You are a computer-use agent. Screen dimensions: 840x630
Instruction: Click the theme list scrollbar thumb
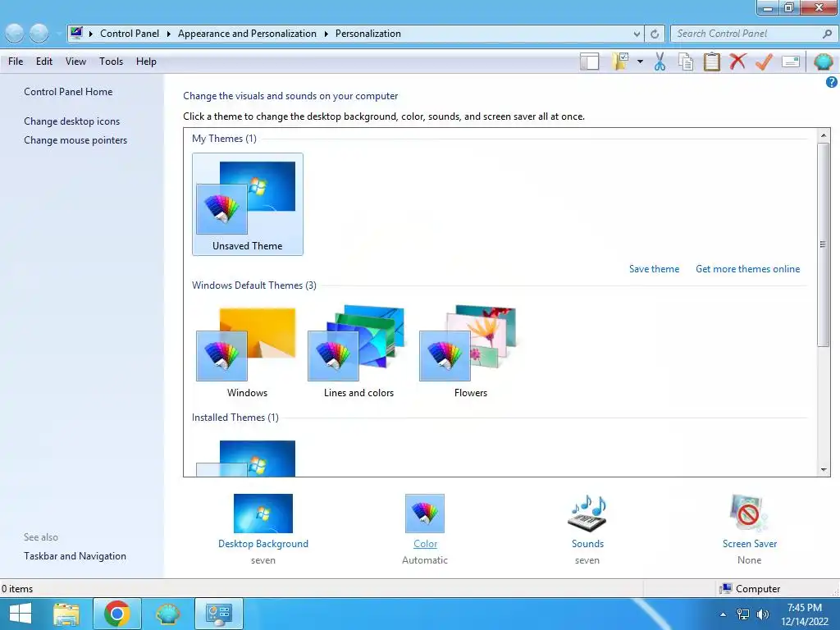coord(824,244)
